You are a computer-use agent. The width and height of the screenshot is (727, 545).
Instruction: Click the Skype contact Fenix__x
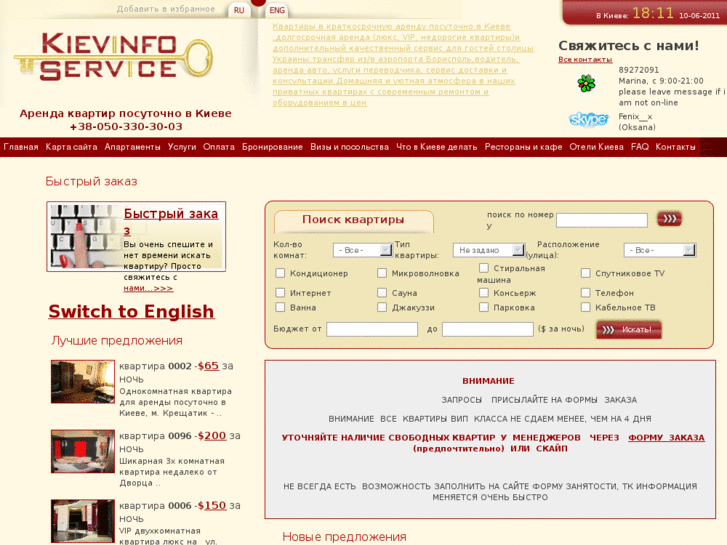click(635, 116)
